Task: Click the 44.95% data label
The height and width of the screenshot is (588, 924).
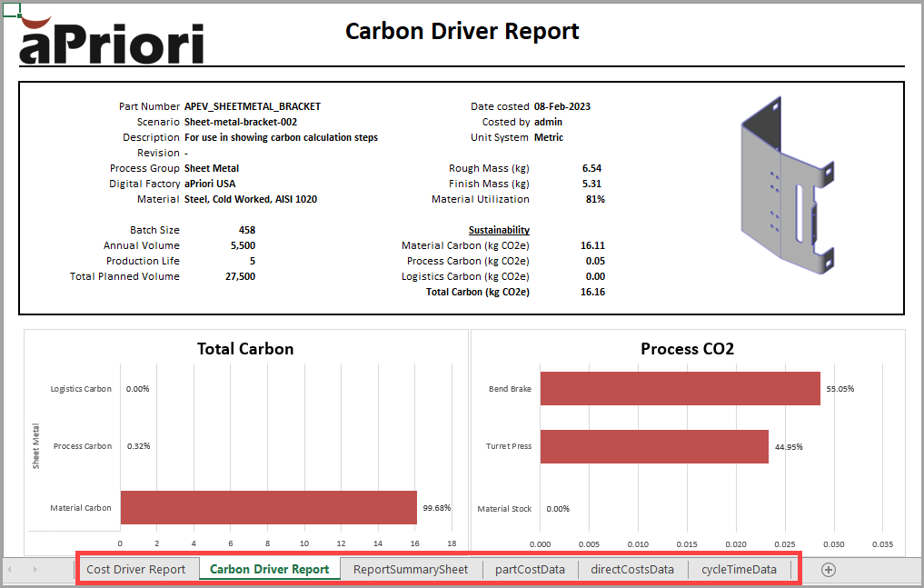Action: coord(789,447)
